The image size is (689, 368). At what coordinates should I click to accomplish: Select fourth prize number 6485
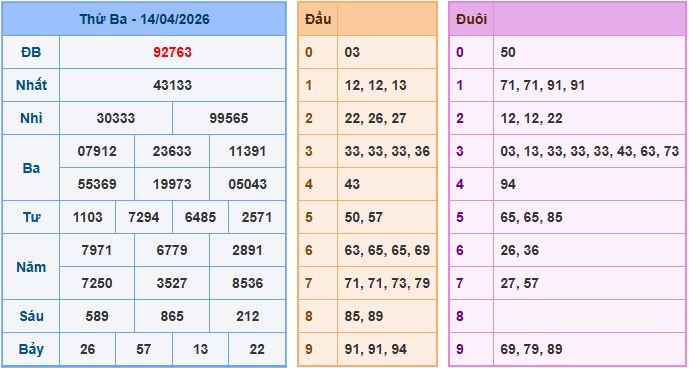[x=200, y=217]
